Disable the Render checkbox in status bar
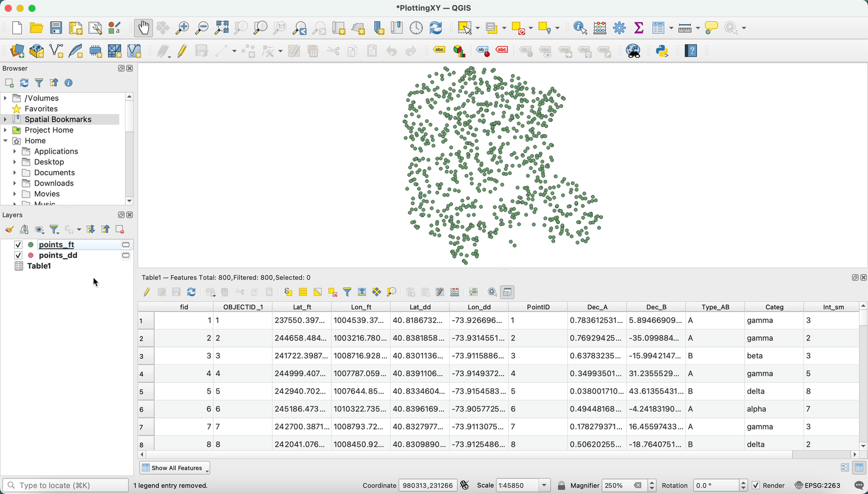The width and height of the screenshot is (868, 494). tap(756, 485)
